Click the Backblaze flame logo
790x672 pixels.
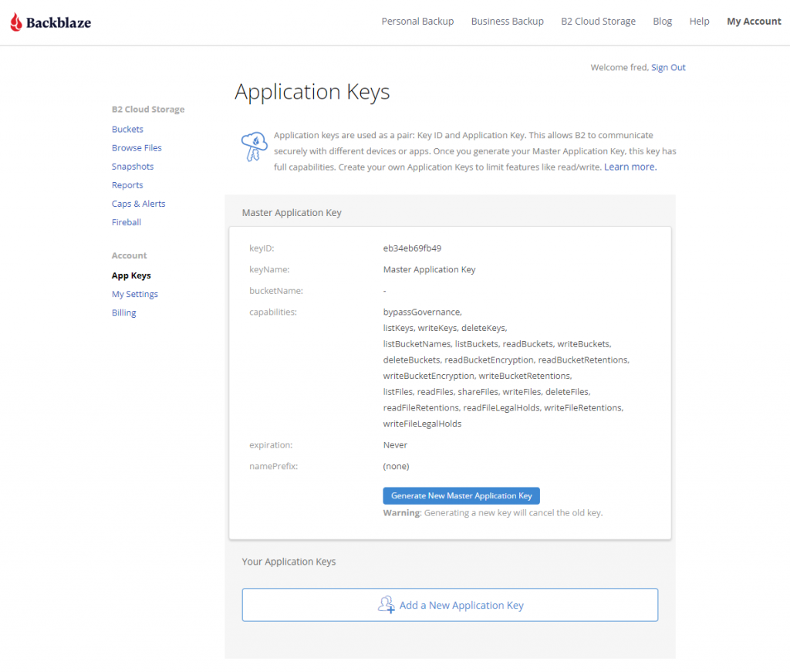click(16, 22)
